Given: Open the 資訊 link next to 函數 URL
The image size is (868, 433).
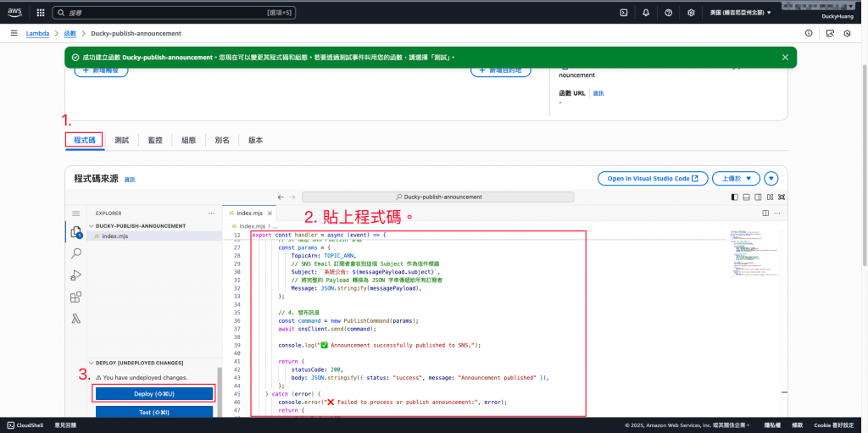Looking at the screenshot, I should tap(598, 93).
